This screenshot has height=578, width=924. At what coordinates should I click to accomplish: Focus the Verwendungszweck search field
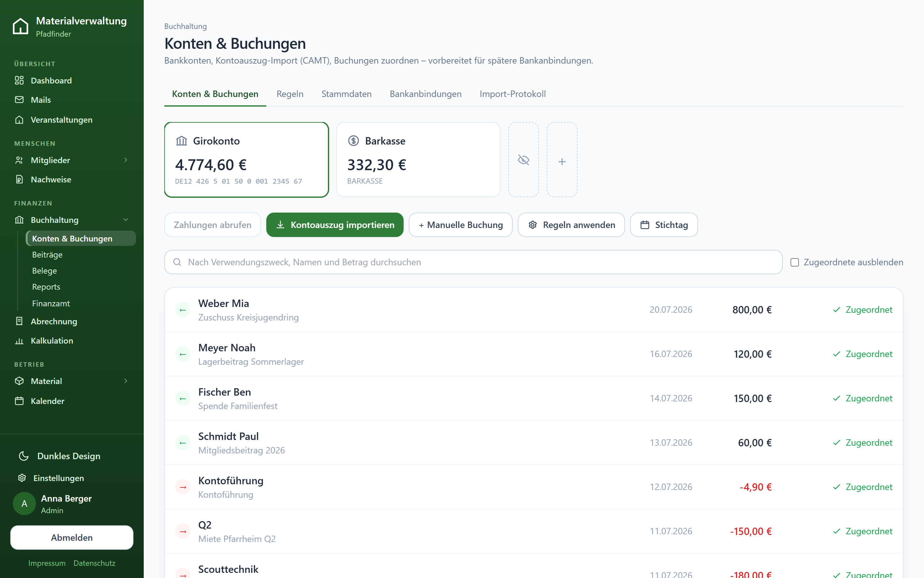(x=474, y=262)
